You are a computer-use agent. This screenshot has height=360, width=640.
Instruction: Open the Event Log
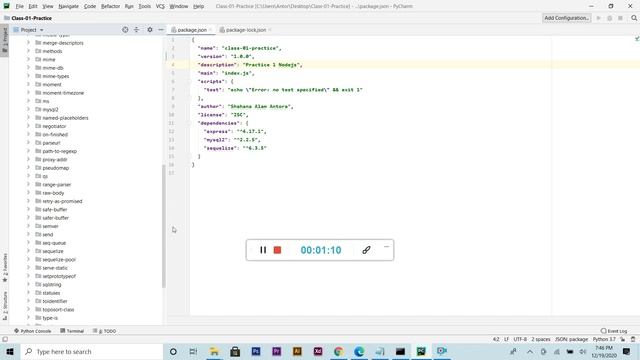coord(614,331)
